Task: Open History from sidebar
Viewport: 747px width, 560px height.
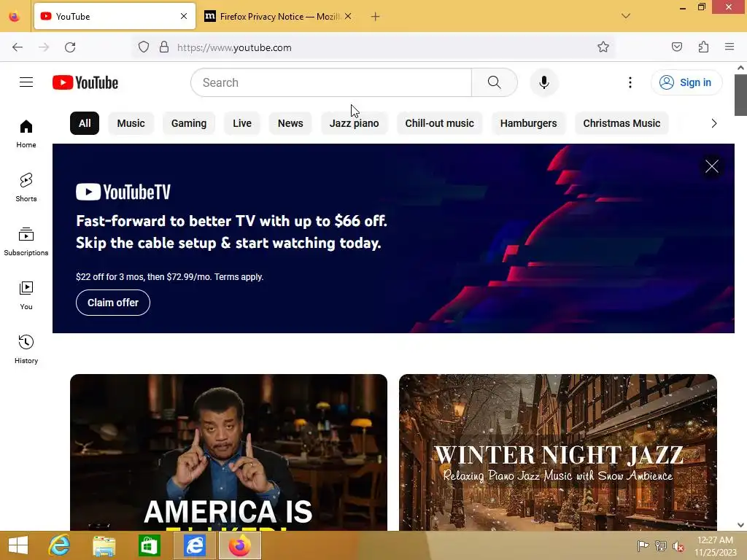Action: [x=26, y=349]
